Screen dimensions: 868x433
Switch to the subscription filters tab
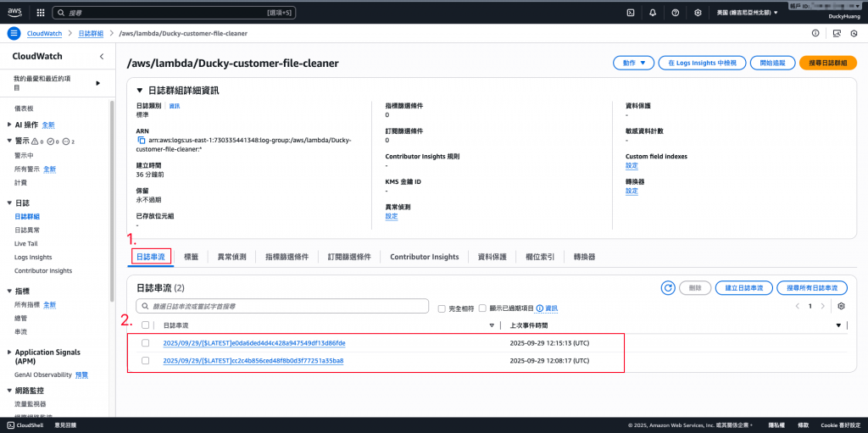click(349, 257)
